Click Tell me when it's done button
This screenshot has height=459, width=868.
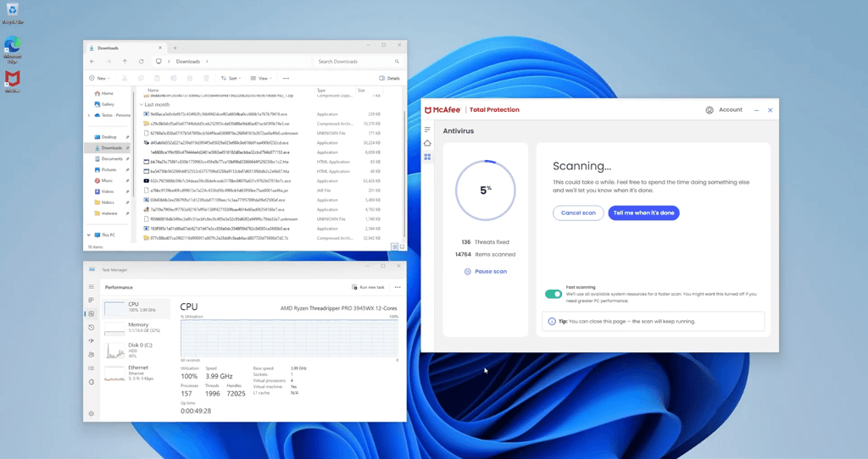point(643,213)
